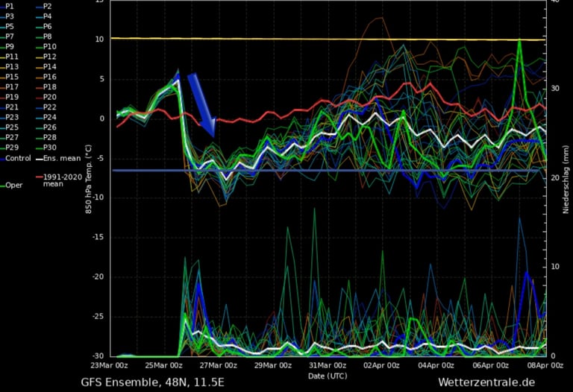The height and width of the screenshot is (392, 573).
Task: Select P12 in the legend
Action: [x=50, y=57]
